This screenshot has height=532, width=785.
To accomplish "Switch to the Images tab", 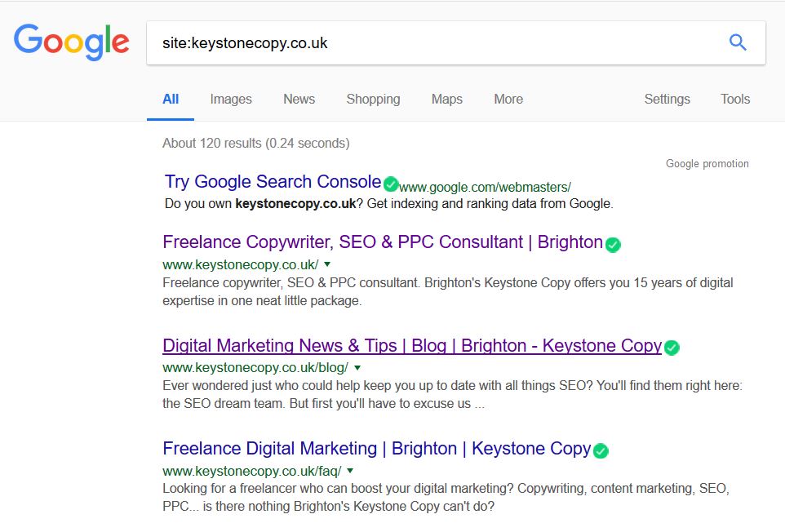I will pos(231,99).
